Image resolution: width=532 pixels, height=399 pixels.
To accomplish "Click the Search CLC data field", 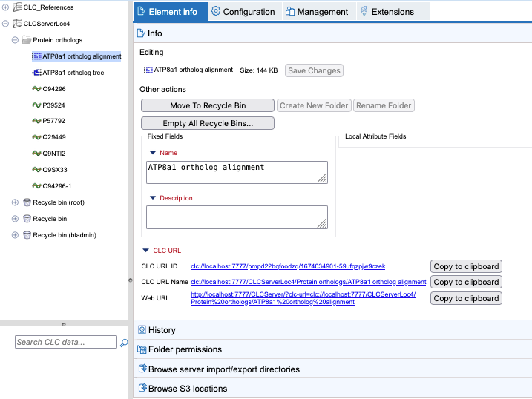I will [x=66, y=342].
